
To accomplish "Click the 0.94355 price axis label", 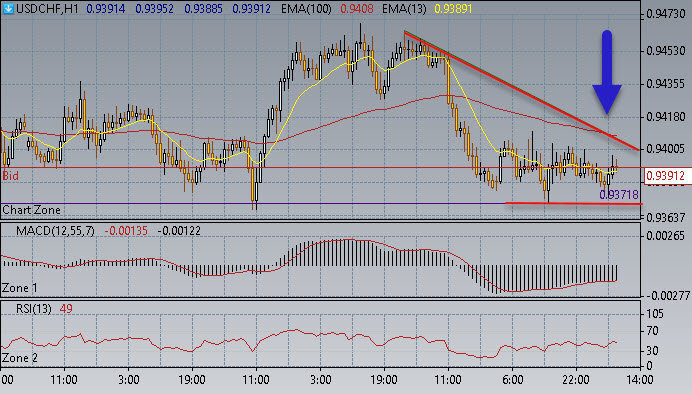I will coord(666,83).
